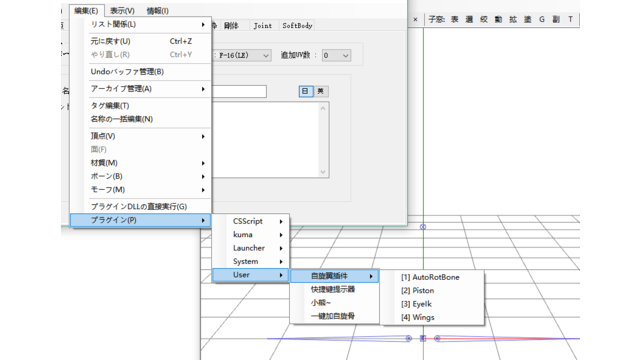
Task: Run the 小熊~ plugin
Action: point(335,303)
